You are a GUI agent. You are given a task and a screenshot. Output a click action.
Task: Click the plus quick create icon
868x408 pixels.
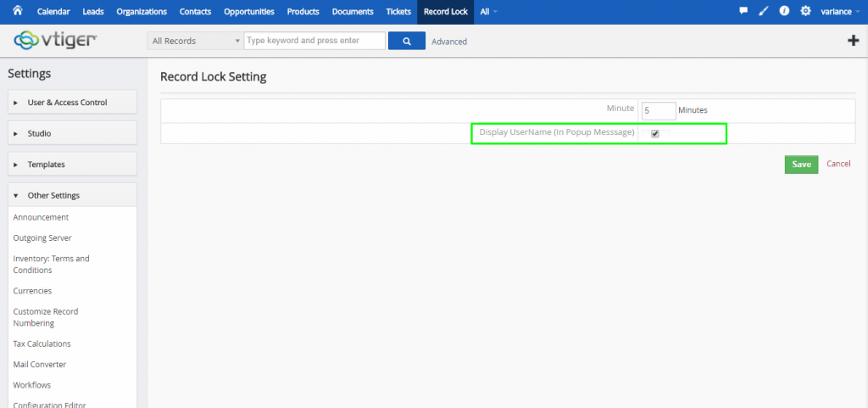853,41
